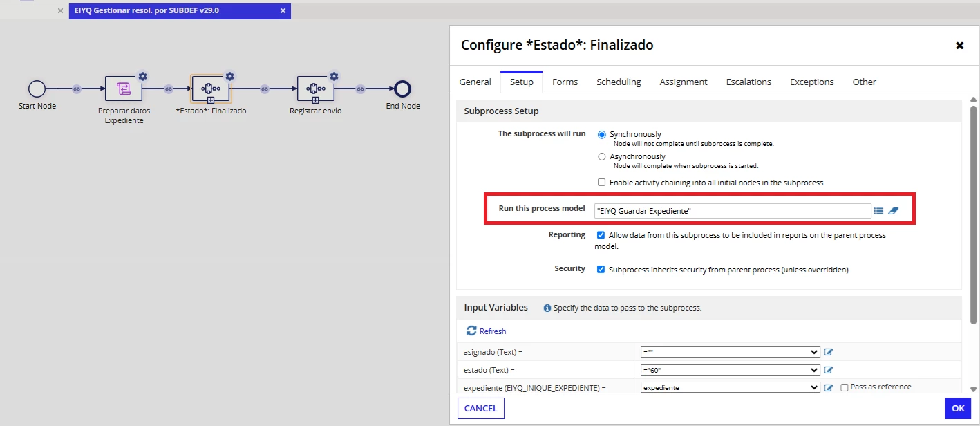Enable activity chaining checkbox

[x=601, y=183]
